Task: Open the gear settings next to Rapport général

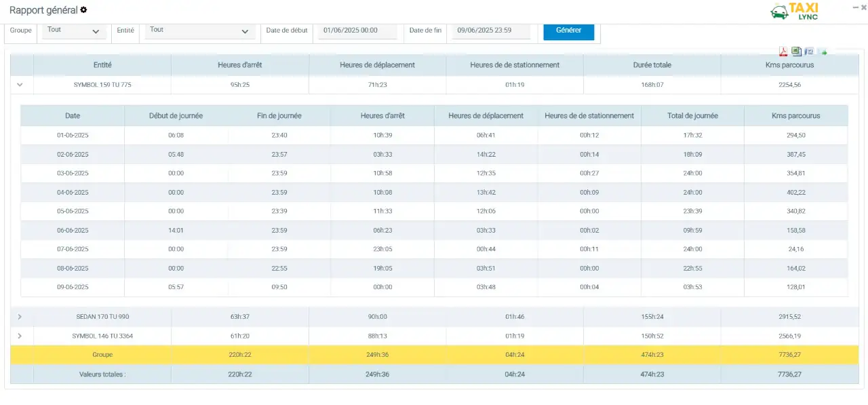Action: pyautogui.click(x=83, y=10)
